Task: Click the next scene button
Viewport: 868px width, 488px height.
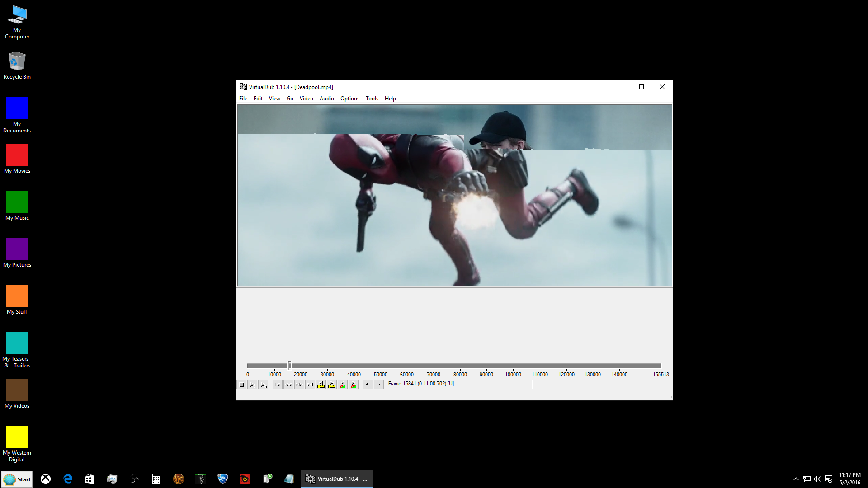Action: [x=354, y=385]
